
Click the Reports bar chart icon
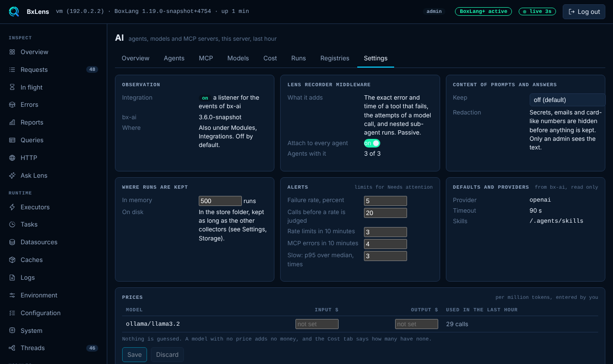pyautogui.click(x=12, y=122)
